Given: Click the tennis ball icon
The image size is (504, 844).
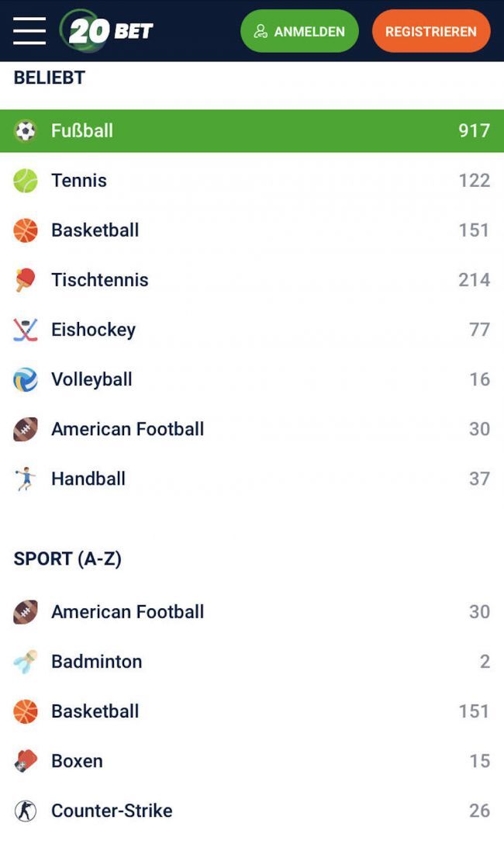Looking at the screenshot, I should (x=26, y=181).
